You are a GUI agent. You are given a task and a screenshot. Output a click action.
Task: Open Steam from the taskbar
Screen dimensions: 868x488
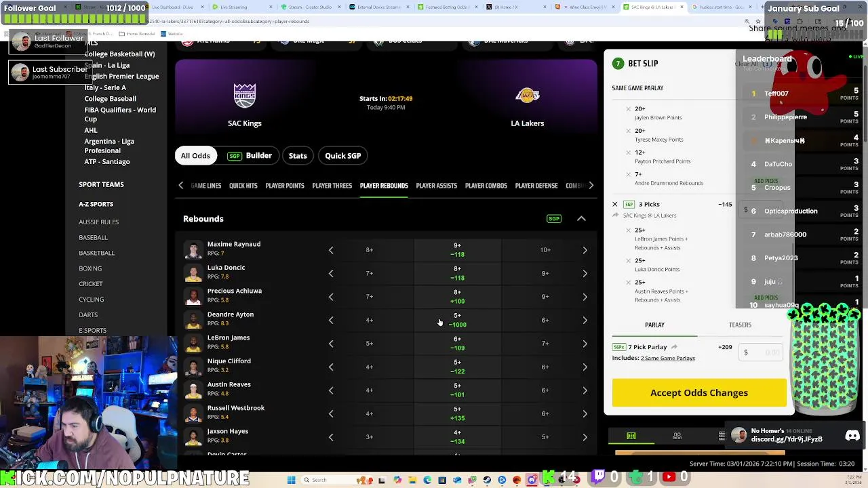pyautogui.click(x=487, y=480)
